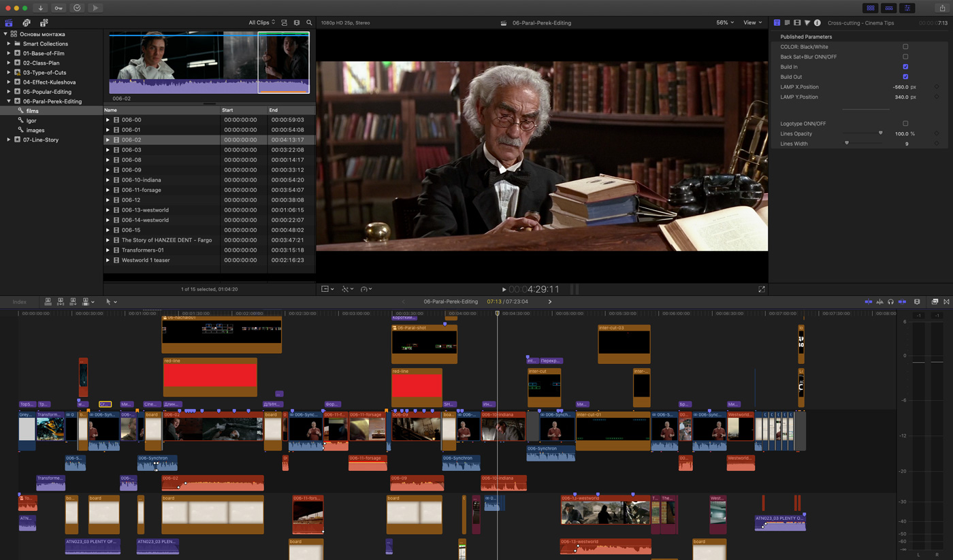Open the Keyword Editor key icon

(59, 8)
